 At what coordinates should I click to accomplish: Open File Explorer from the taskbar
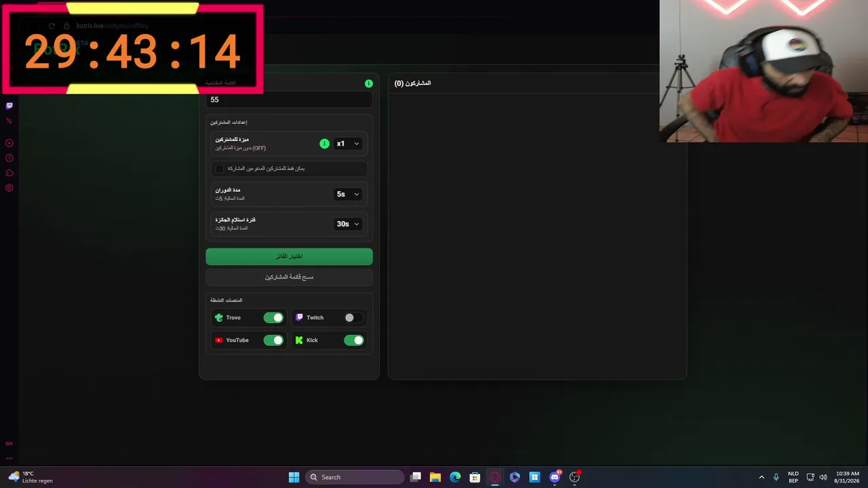(x=435, y=477)
